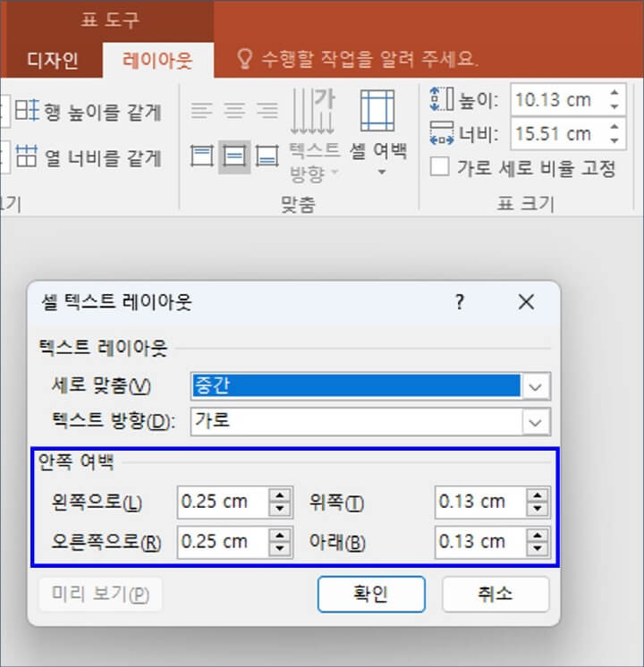Viewport: 644px width, 667px height.
Task: Increase left margin value
Action: [x=280, y=495]
